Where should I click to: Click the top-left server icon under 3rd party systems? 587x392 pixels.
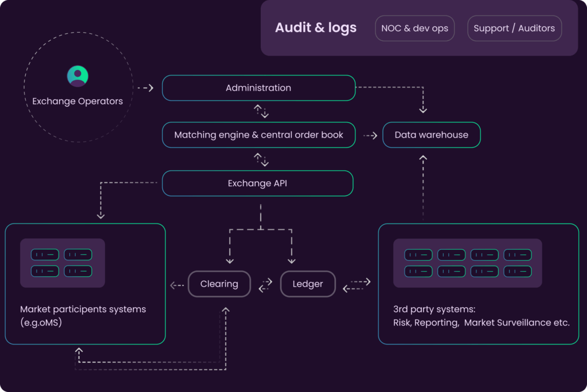click(x=418, y=254)
